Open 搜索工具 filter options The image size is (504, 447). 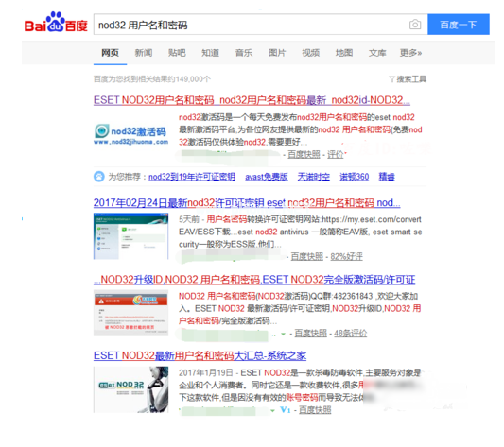pos(408,79)
